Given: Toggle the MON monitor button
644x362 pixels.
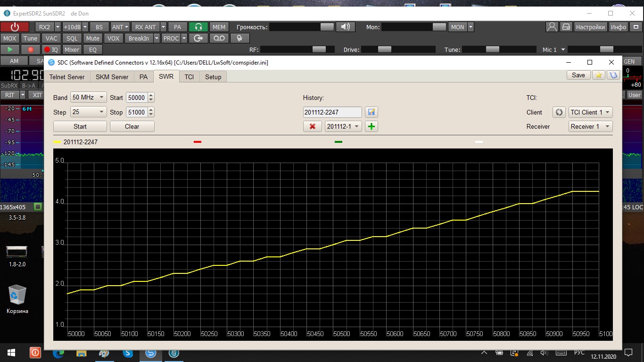Looking at the screenshot, I should (458, 27).
